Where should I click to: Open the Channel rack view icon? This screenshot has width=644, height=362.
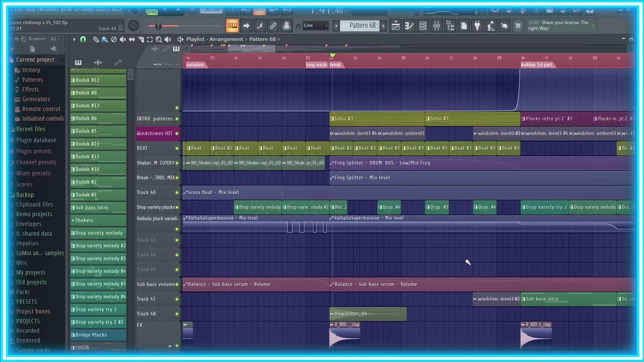pyautogui.click(x=423, y=26)
